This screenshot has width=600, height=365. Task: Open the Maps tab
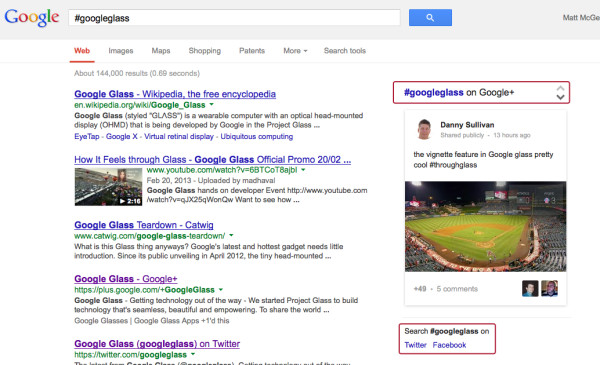tap(161, 51)
